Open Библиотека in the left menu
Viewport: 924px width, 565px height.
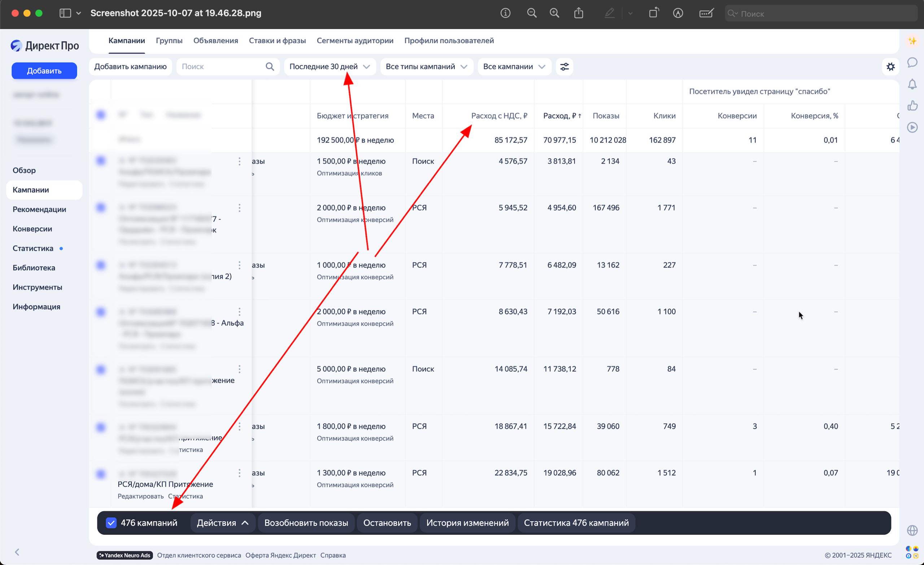click(34, 268)
